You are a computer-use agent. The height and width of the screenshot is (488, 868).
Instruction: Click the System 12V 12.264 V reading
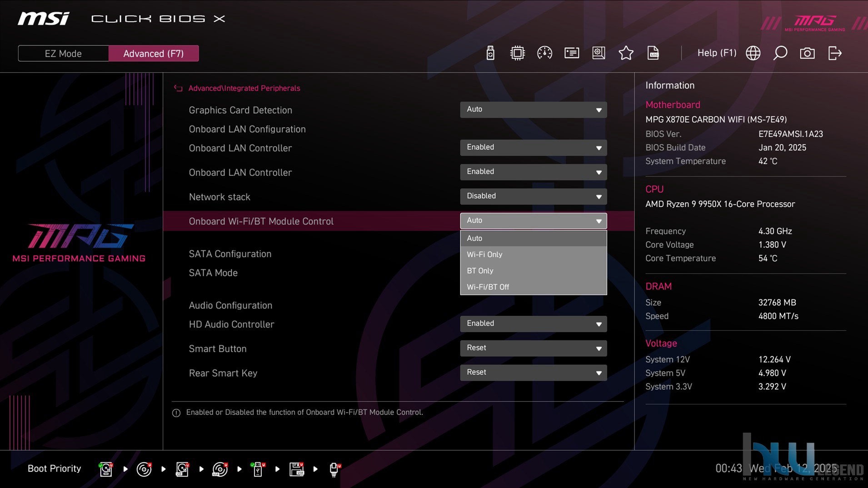(774, 359)
